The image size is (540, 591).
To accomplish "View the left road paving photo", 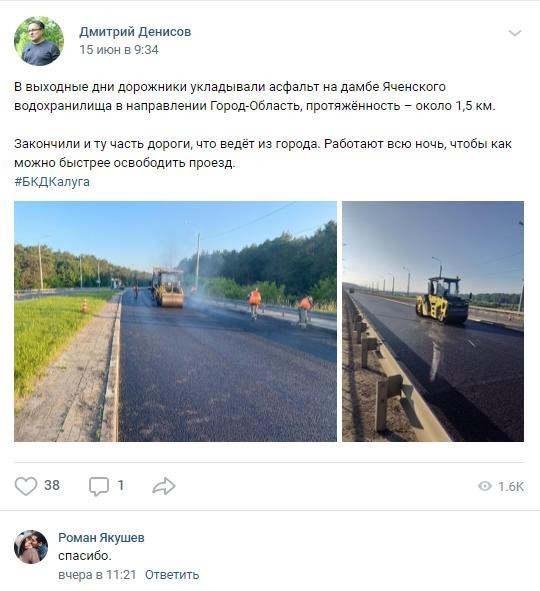I will coord(175,321).
